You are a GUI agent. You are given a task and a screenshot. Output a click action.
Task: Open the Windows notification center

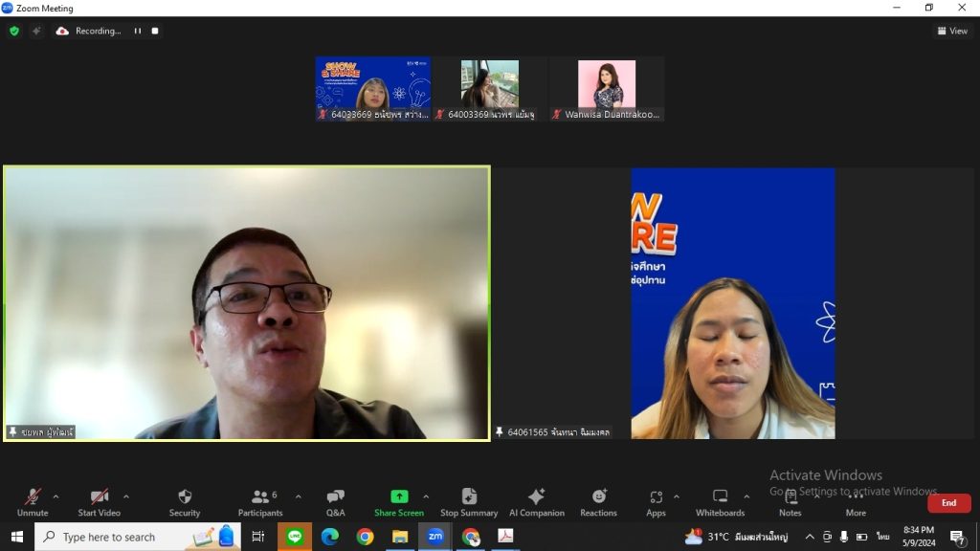point(957,537)
